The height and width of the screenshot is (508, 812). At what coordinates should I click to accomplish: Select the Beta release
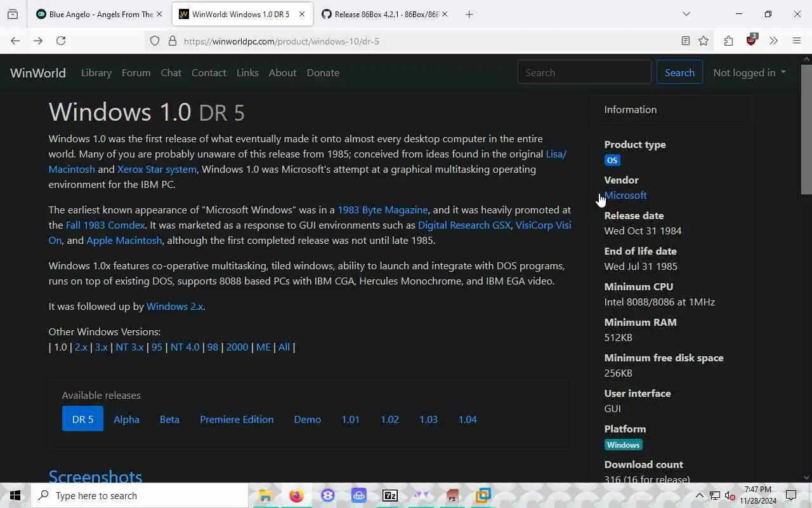(169, 419)
